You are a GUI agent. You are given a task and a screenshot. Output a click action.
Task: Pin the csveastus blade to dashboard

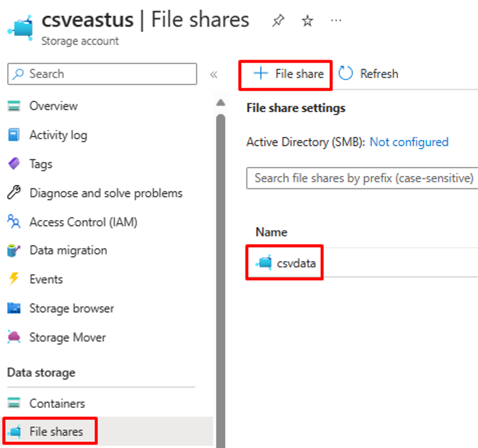(277, 21)
